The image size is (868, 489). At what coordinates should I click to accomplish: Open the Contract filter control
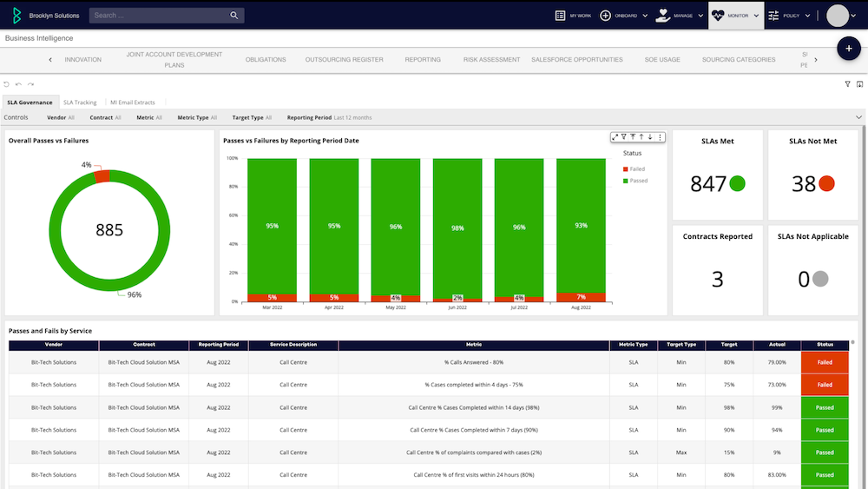click(x=105, y=117)
